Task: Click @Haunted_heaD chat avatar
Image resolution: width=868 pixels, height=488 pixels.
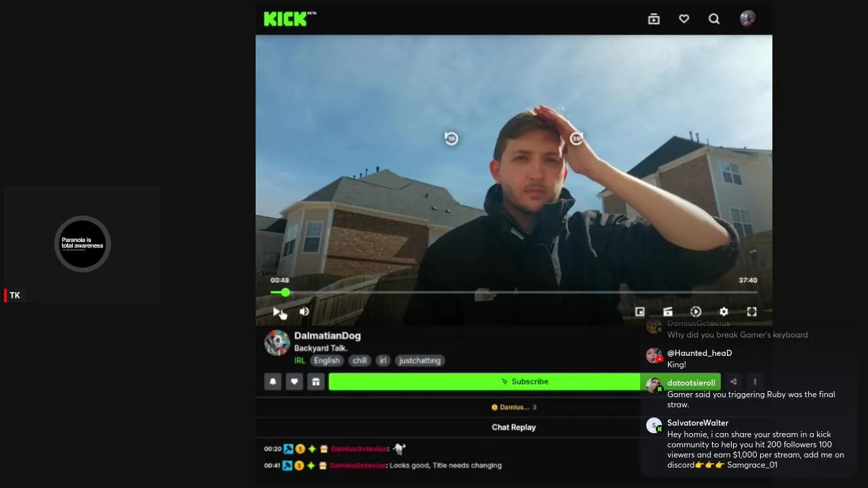Action: (654, 355)
